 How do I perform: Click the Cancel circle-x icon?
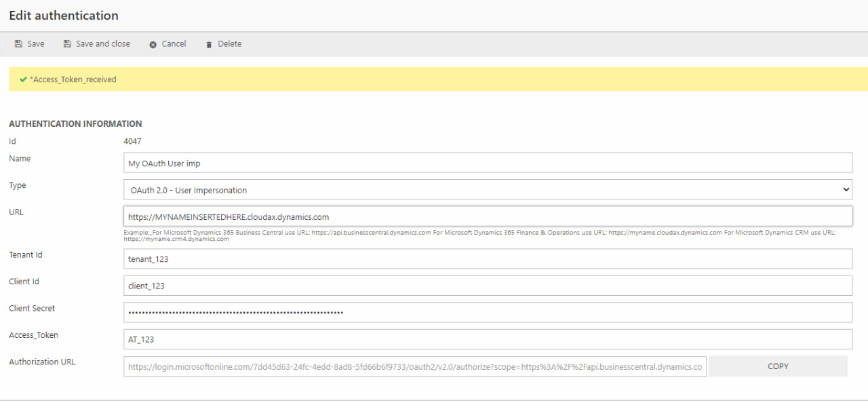click(153, 44)
